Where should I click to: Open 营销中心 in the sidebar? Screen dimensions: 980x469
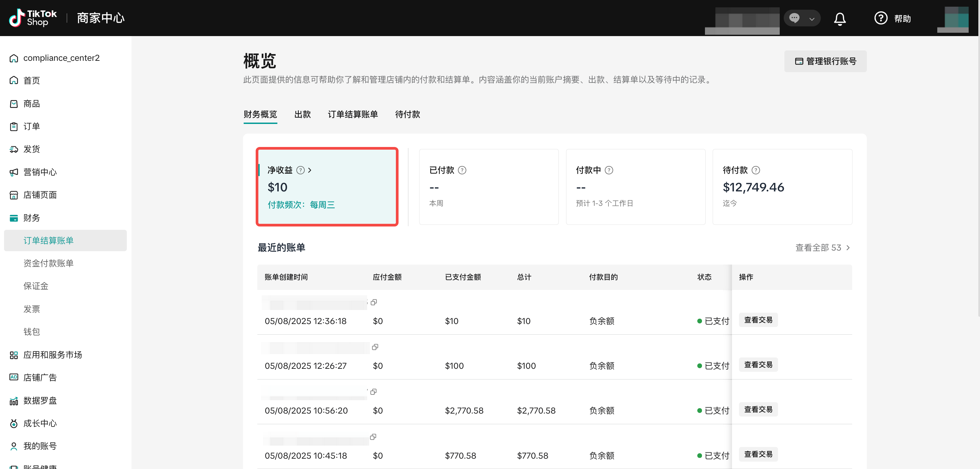(40, 172)
